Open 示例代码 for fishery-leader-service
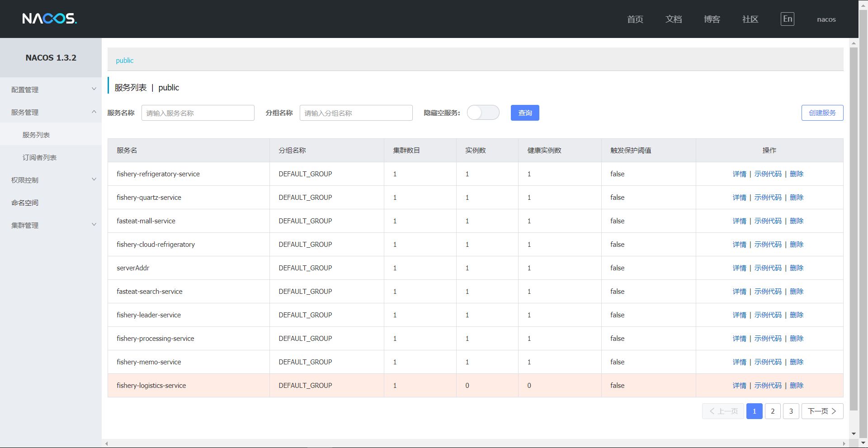 click(x=768, y=315)
